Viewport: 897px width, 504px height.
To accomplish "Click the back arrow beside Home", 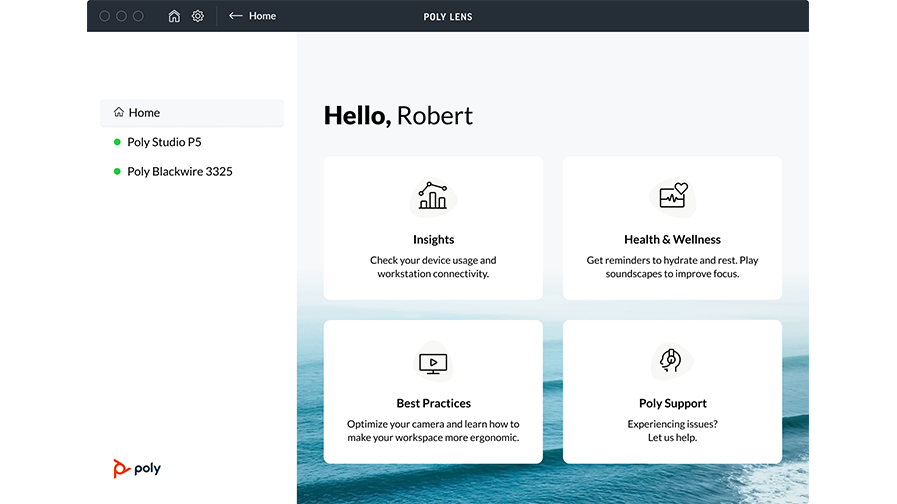I will click(236, 16).
